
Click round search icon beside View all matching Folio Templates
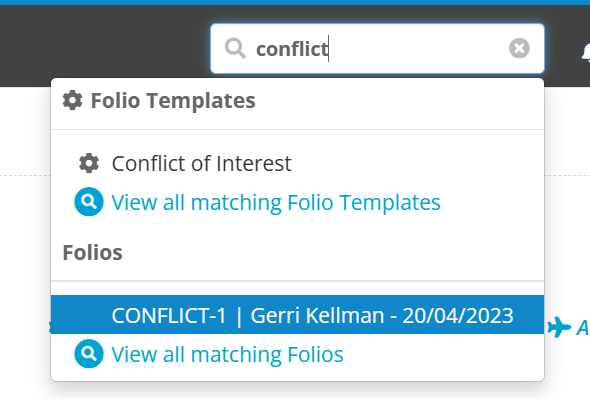pos(89,202)
